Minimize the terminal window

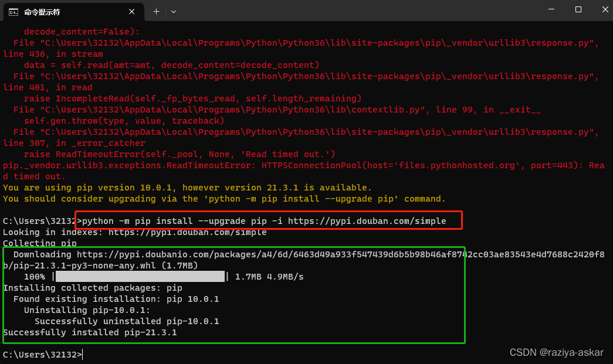tap(551, 9)
